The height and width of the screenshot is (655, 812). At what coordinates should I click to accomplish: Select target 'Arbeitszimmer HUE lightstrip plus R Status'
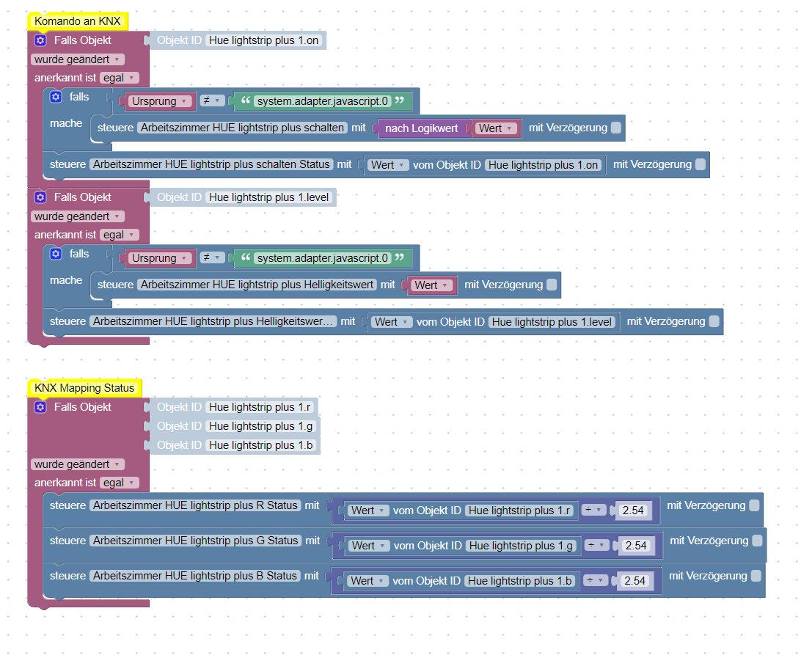[x=195, y=505]
